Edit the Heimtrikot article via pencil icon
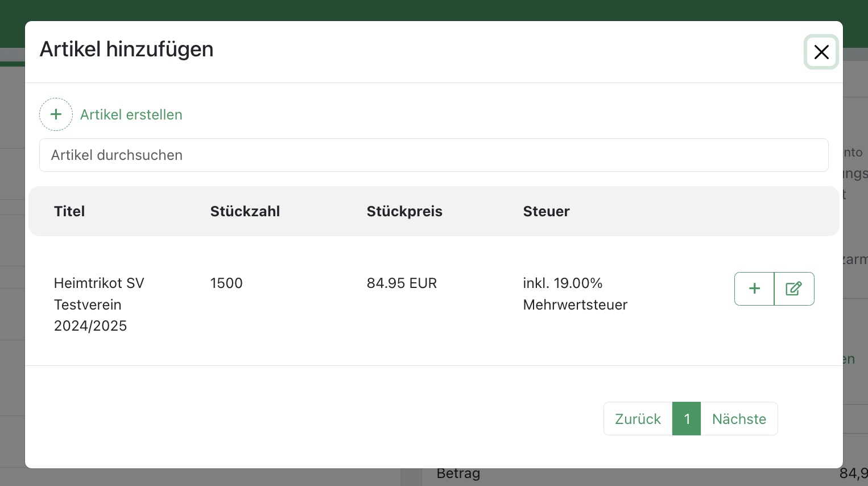Viewport: 868px width, 486px height. click(x=794, y=289)
